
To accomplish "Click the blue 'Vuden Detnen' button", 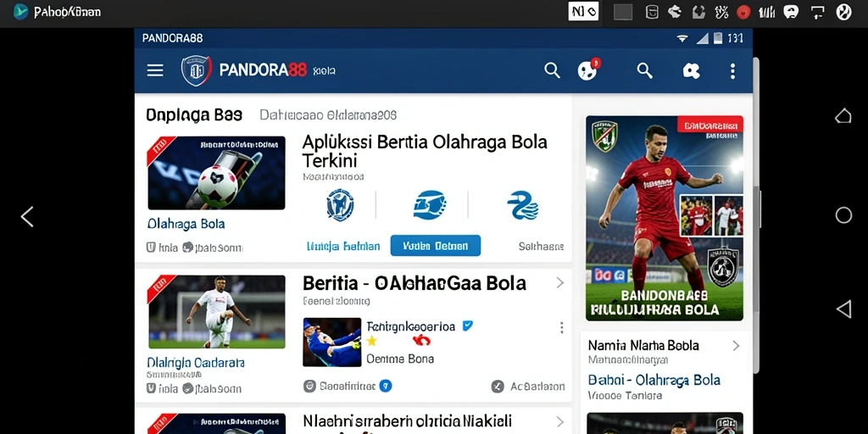I will (435, 246).
